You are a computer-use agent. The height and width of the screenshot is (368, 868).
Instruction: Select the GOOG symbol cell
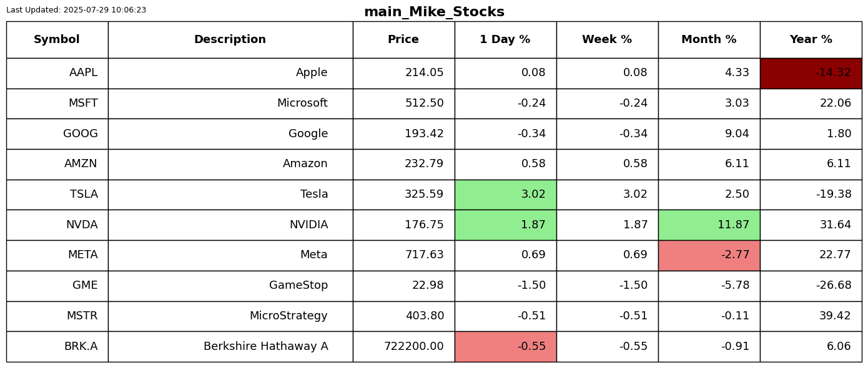point(57,133)
